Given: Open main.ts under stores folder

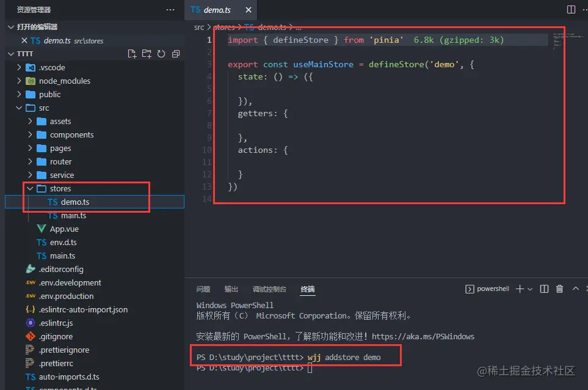Looking at the screenshot, I should (95, 215).
